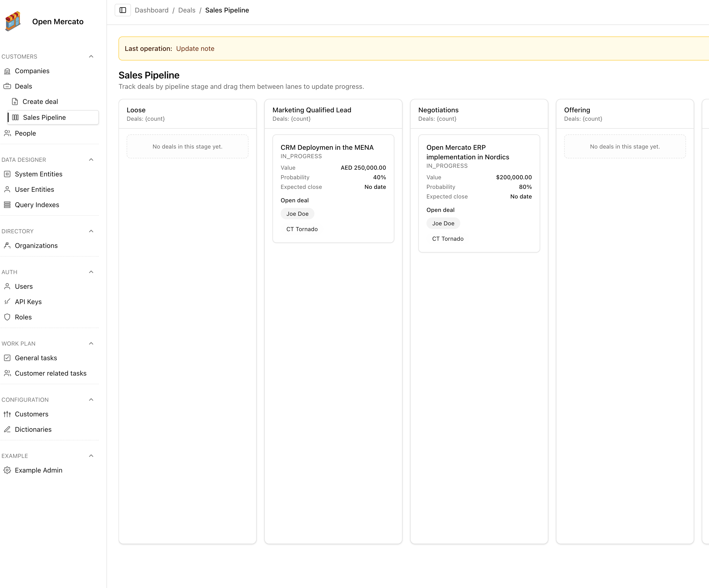
Task: Select the Organizations icon under Directory
Action: tap(7, 246)
